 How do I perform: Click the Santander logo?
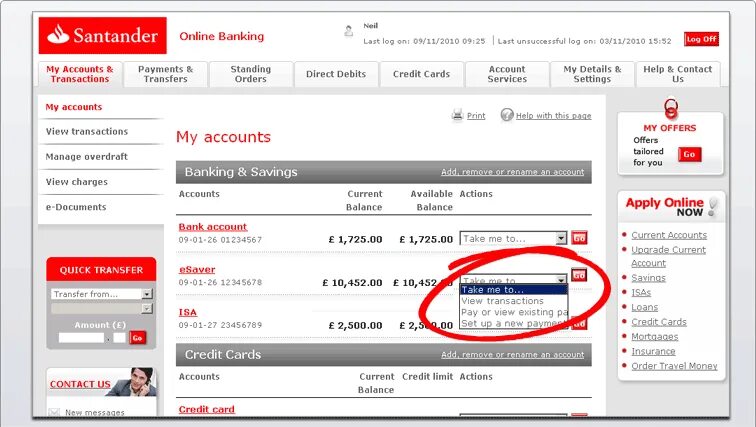[x=103, y=35]
